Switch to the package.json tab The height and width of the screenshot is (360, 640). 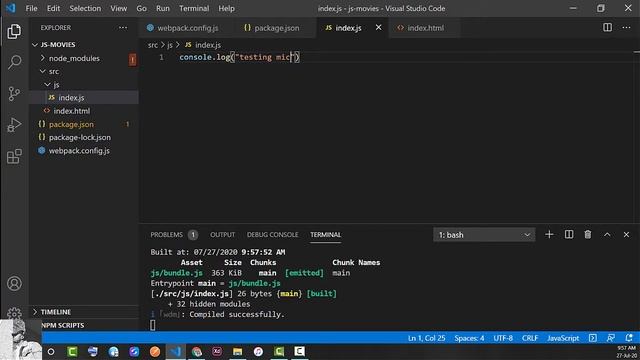coord(277,28)
